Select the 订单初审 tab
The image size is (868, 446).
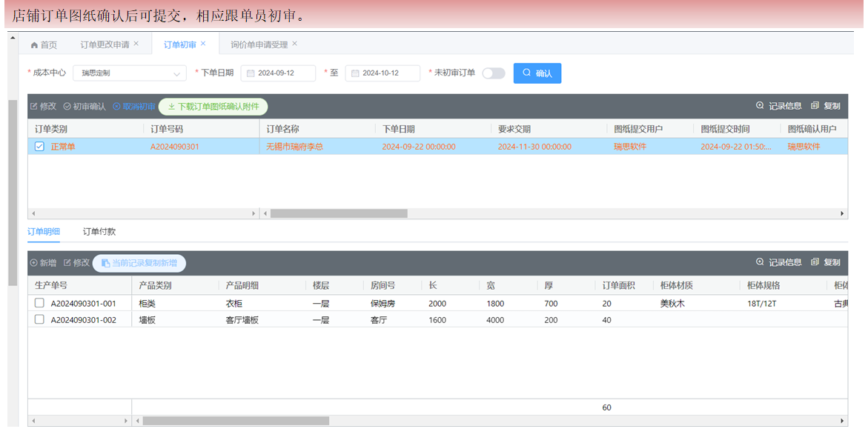click(180, 44)
